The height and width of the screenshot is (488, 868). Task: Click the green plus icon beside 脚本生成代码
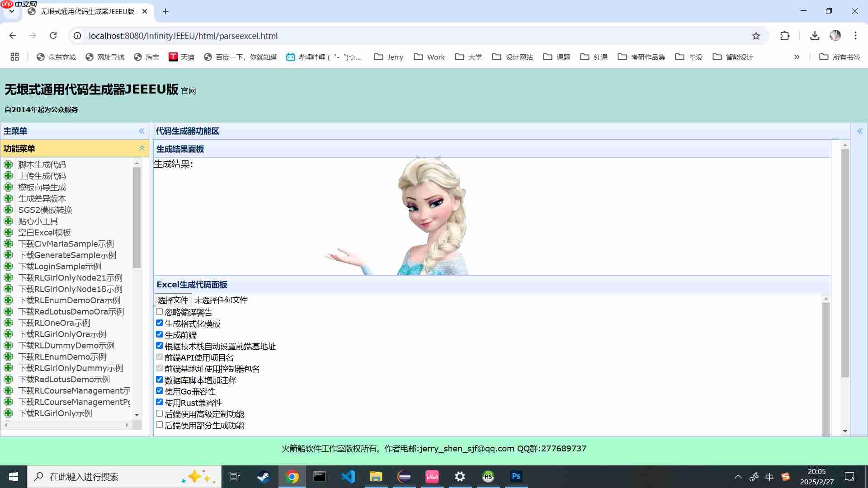8,164
